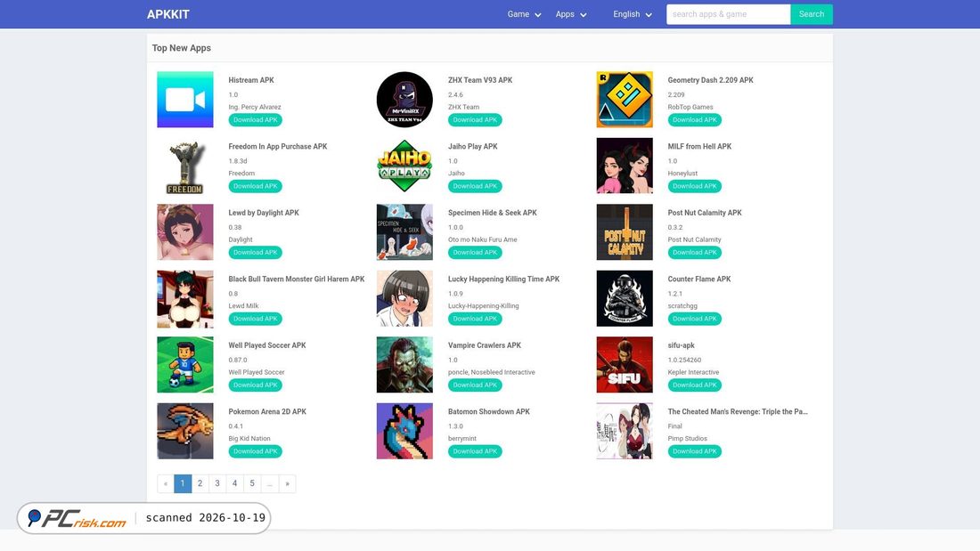Open the Well Played Soccer APK title

click(267, 345)
